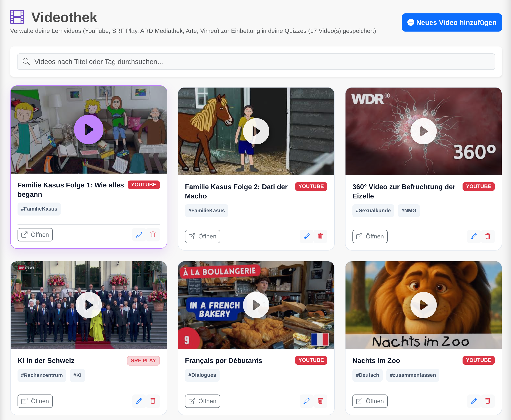The image size is (511, 420).
Task: Edit KI in der Schweiz pencil icon
Action: (x=139, y=401)
